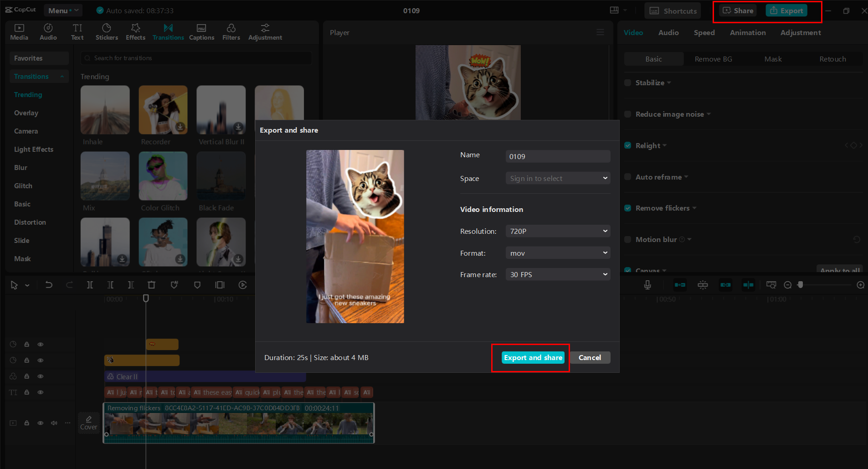Select the Effects panel
Image resolution: width=868 pixels, height=469 pixels.
(x=135, y=31)
